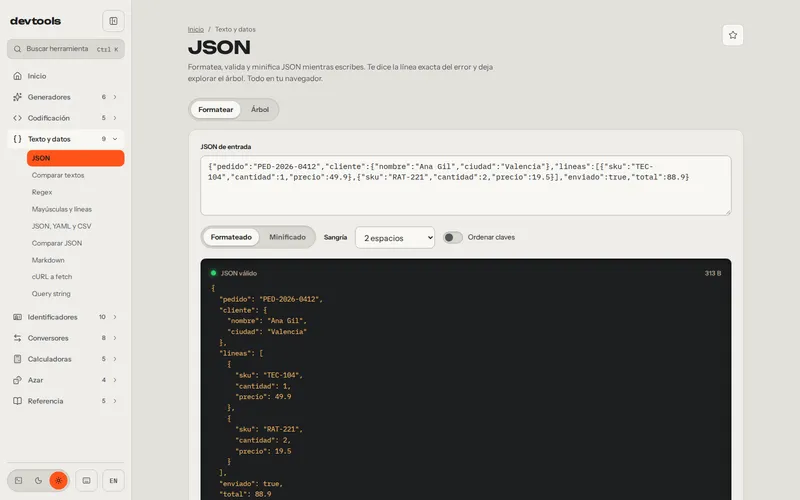Open JSON, YAML y CSV tool

(76, 226)
